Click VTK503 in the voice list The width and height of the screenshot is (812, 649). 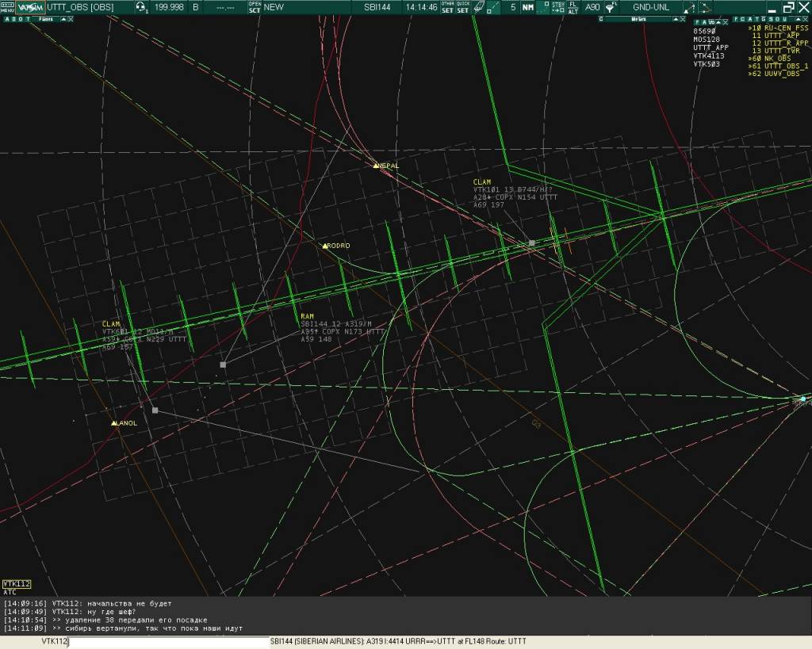707,64
